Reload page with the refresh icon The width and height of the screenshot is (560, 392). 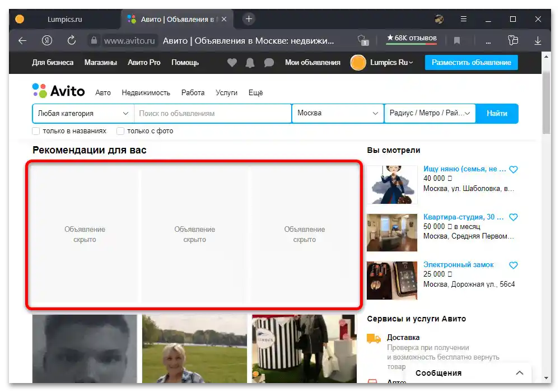pos(72,40)
